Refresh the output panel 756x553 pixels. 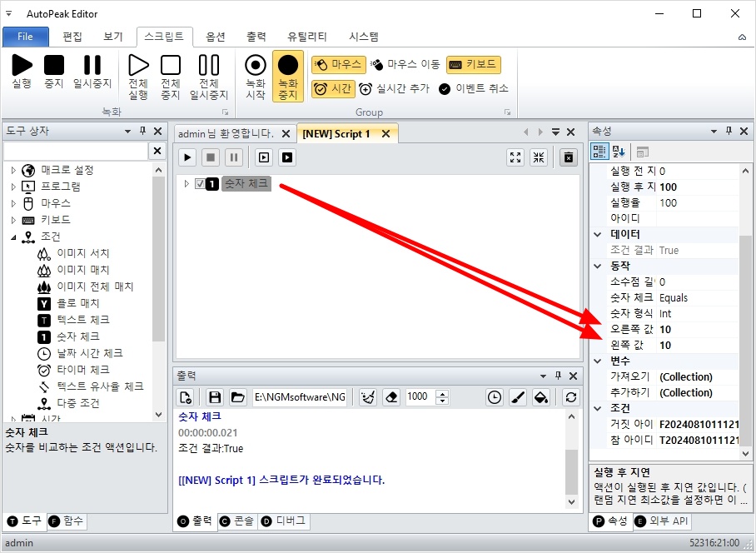tap(571, 397)
